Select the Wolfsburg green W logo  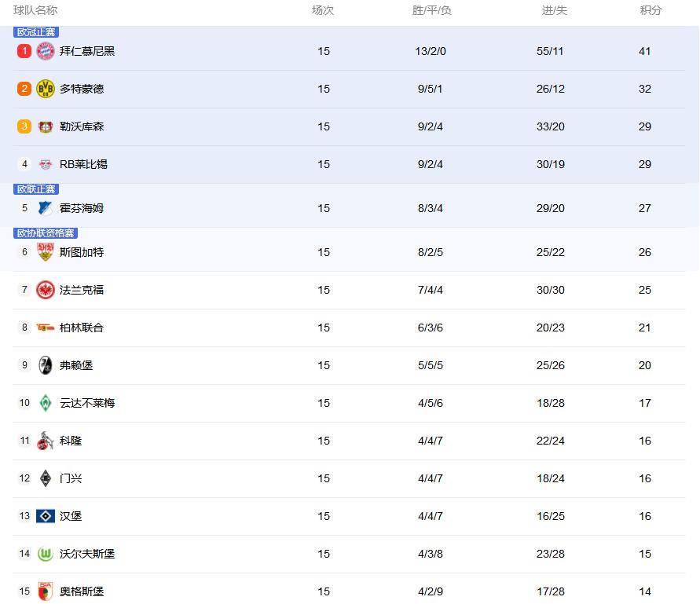(46, 554)
